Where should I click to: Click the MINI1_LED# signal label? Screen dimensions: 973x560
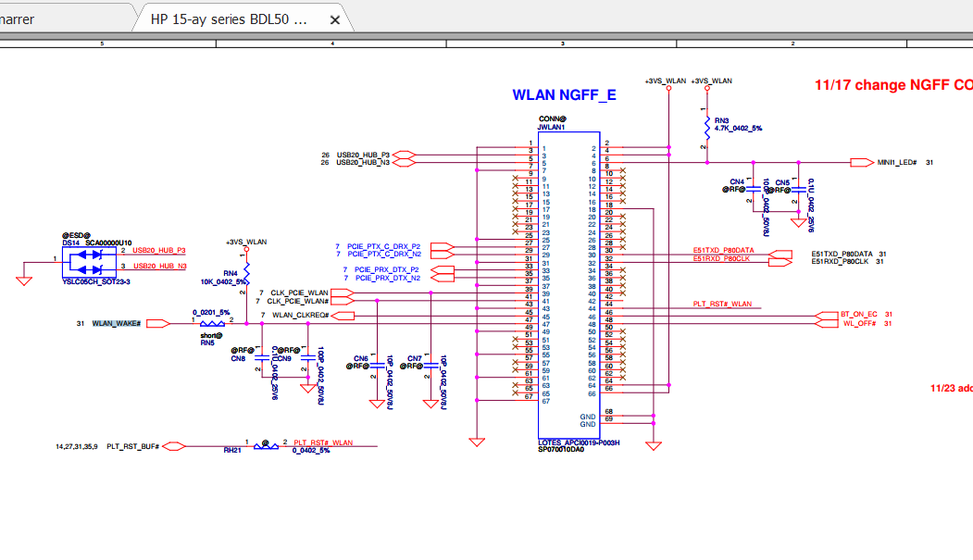(897, 163)
